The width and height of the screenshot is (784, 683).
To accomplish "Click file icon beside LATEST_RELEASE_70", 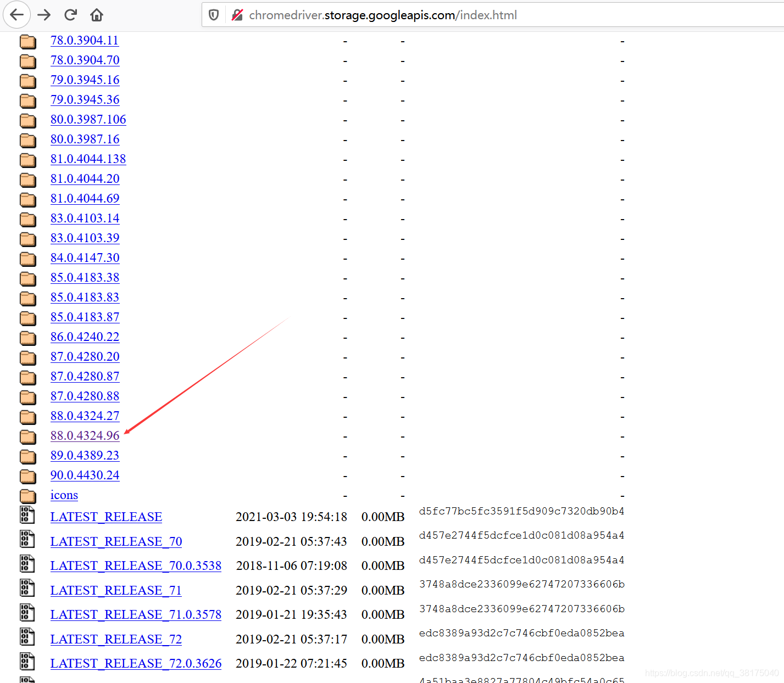I will (27, 539).
